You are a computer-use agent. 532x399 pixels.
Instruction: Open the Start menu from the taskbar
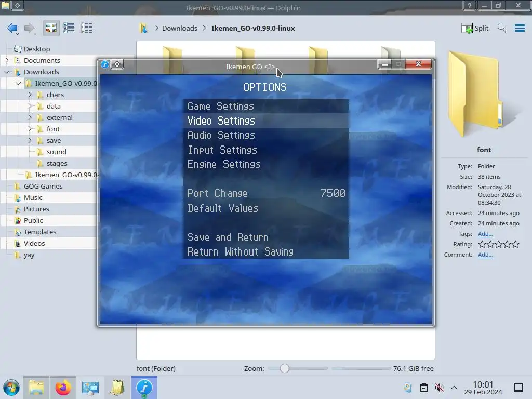(11, 388)
